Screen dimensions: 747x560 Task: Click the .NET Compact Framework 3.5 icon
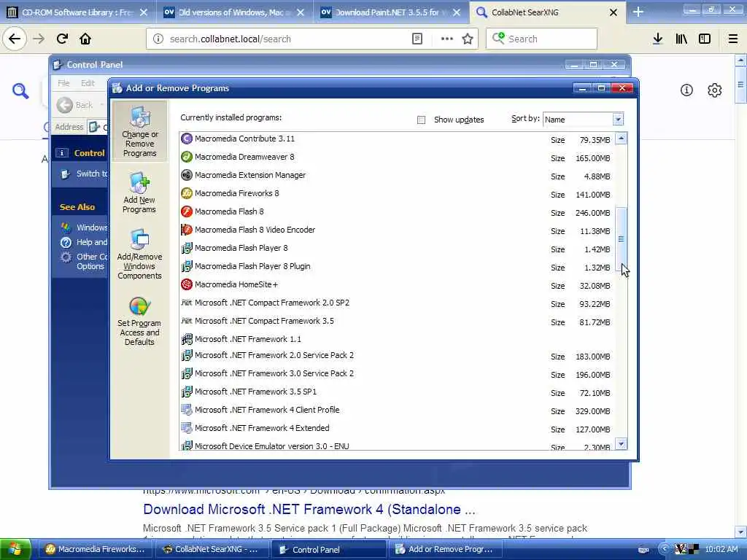coord(187,321)
